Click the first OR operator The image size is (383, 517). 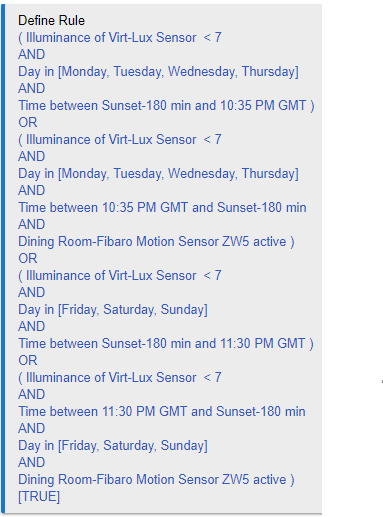(x=28, y=123)
